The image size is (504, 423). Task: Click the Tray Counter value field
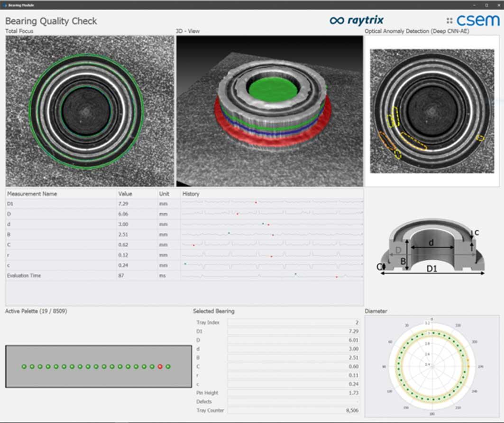293,411
